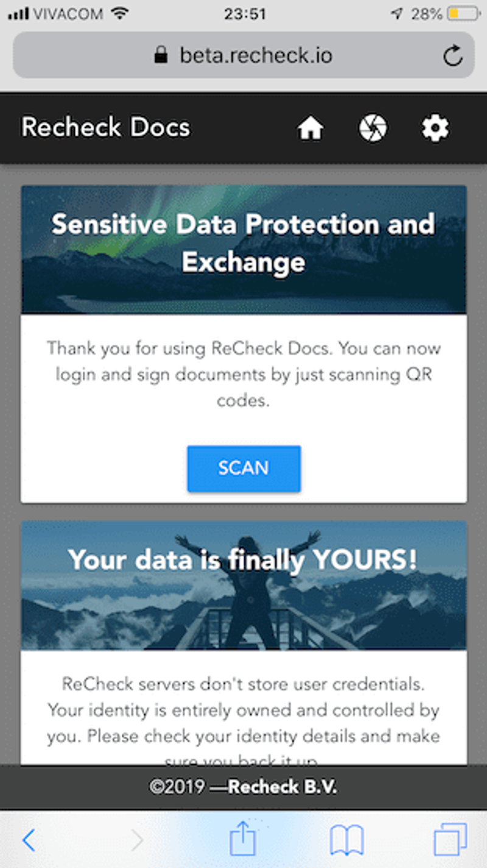Tap the Recheck Docs title
The height and width of the screenshot is (868, 487).
(x=105, y=128)
